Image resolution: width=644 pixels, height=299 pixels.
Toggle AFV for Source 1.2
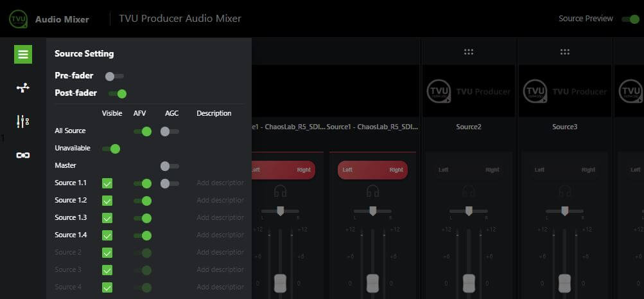point(143,201)
